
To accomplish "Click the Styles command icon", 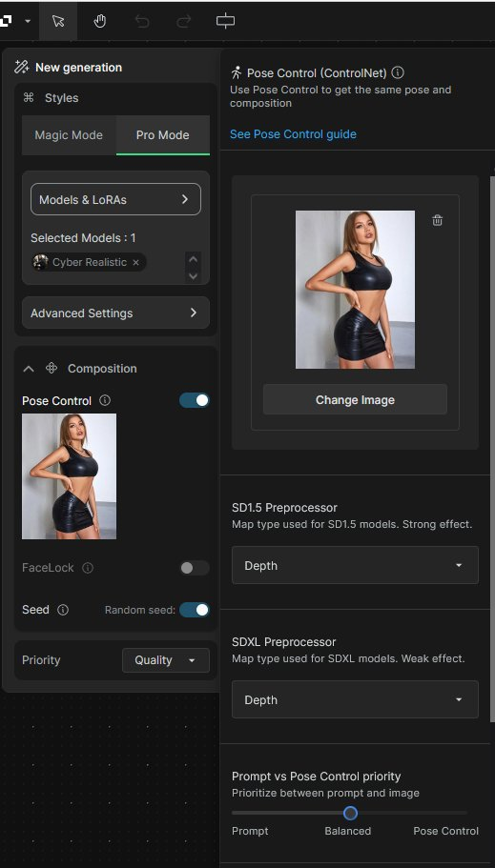I will coord(29,98).
